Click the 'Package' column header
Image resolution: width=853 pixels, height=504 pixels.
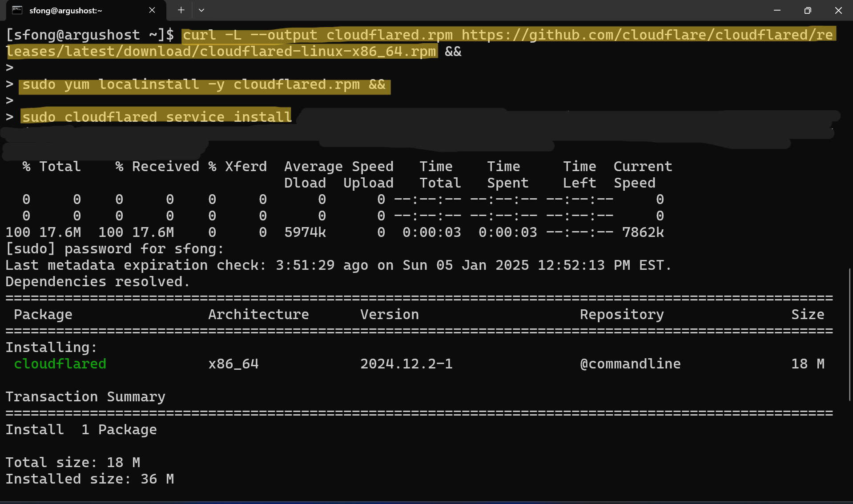43,315
